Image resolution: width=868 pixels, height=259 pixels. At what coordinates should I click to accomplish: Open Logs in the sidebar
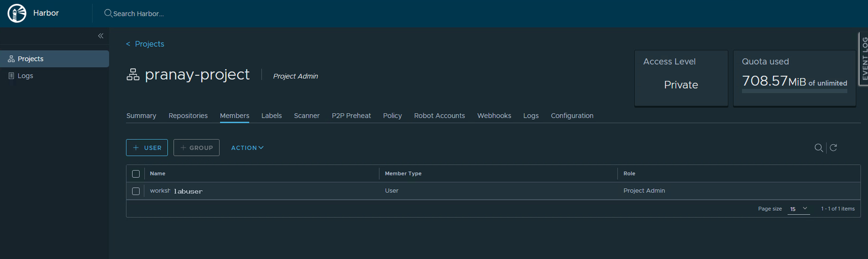point(54,76)
